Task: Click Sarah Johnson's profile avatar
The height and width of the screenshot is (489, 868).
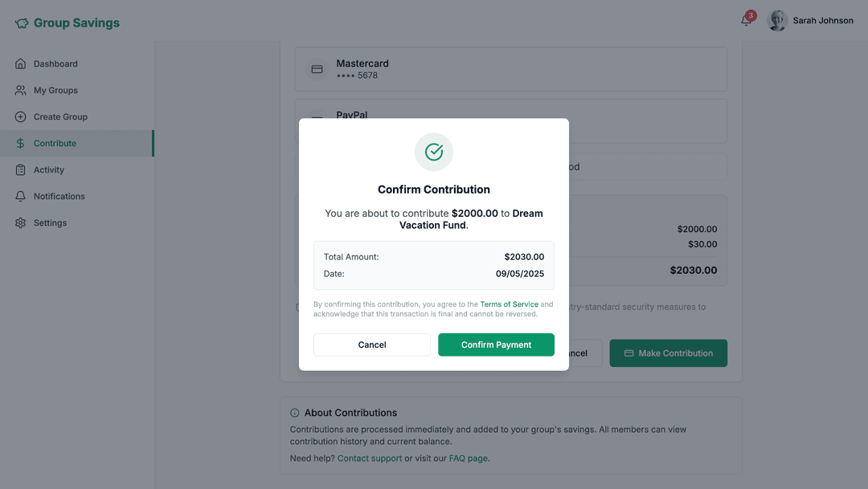Action: [776, 19]
